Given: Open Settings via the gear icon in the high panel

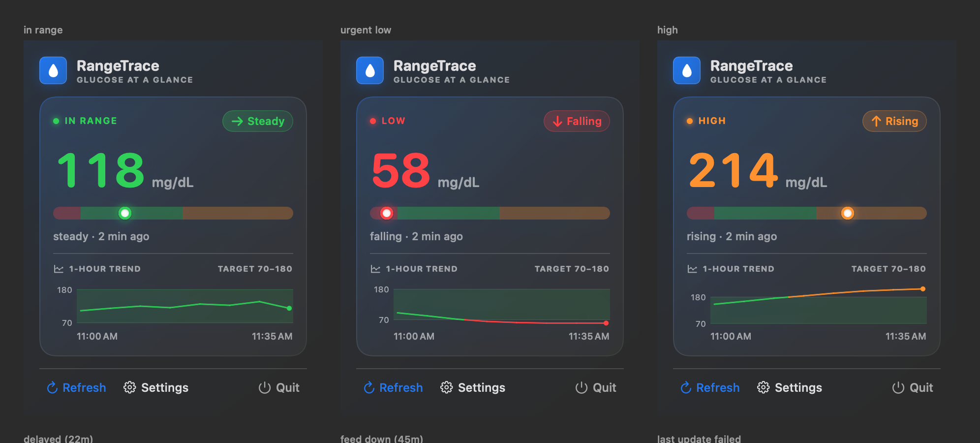Looking at the screenshot, I should coord(763,387).
